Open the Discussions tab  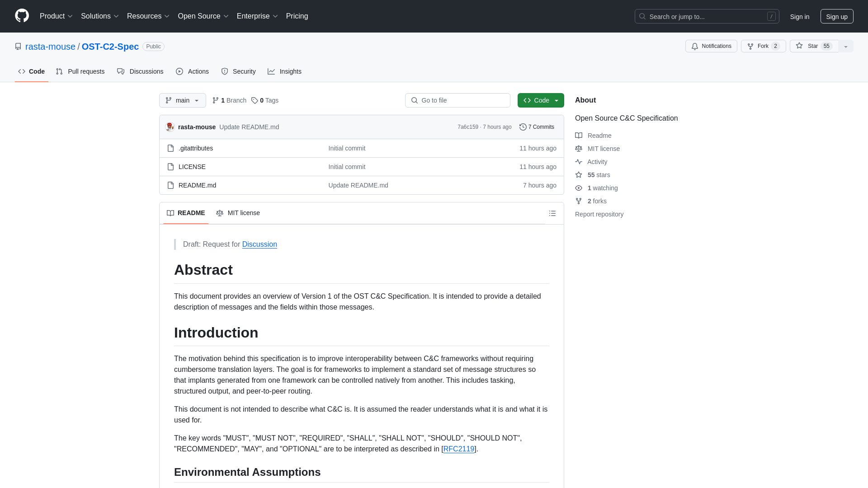pos(140,71)
